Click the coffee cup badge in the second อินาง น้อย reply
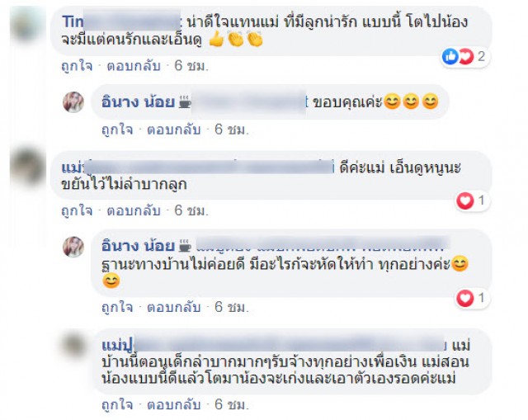The height and width of the screenshot is (420, 528). pos(185,246)
